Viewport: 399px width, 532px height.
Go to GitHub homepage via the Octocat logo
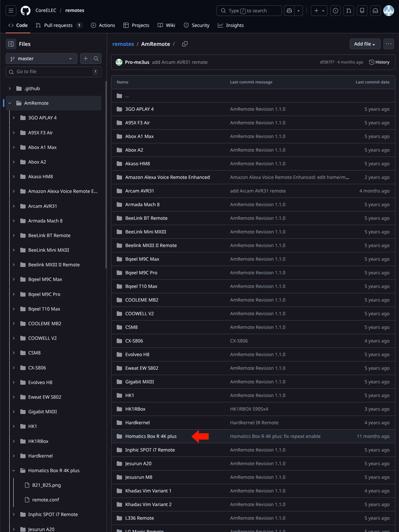click(26, 11)
